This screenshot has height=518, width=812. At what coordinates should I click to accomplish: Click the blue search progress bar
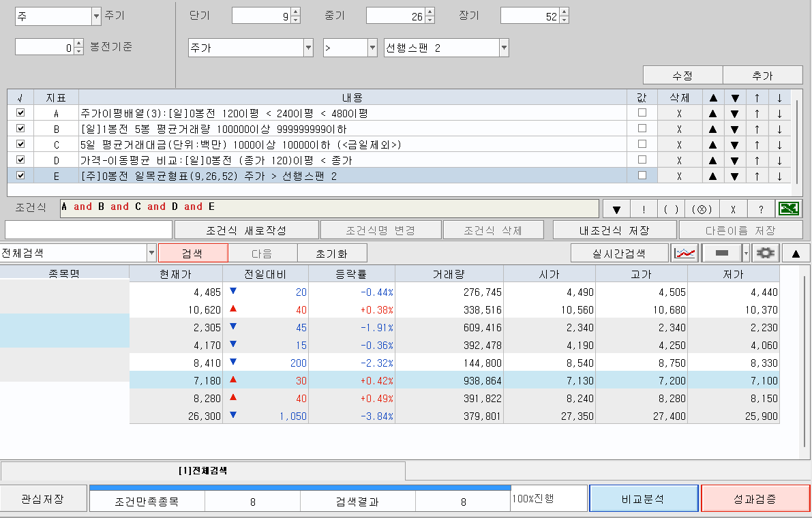click(x=301, y=487)
